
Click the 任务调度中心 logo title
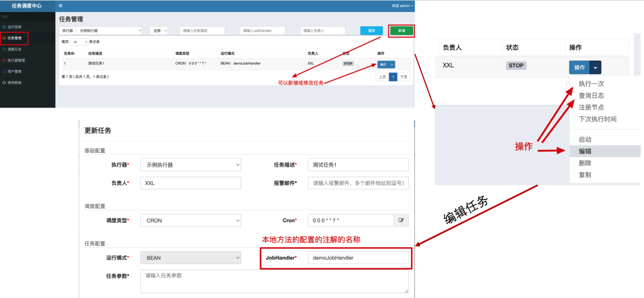[27, 6]
